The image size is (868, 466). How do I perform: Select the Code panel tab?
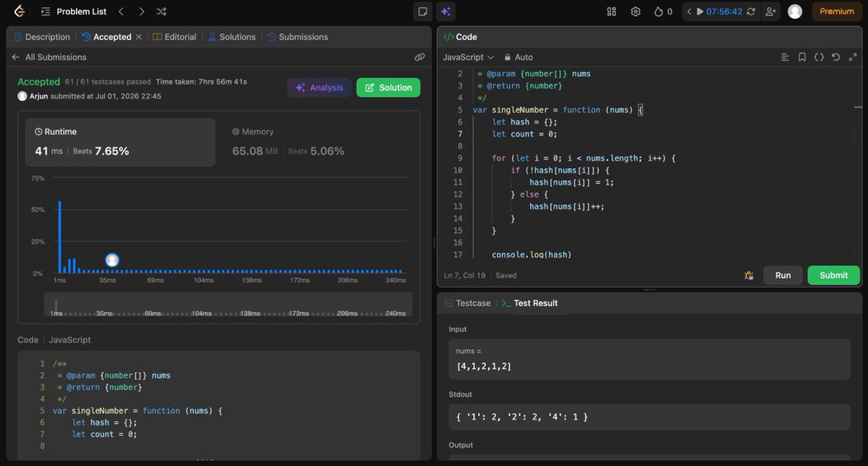pos(460,37)
